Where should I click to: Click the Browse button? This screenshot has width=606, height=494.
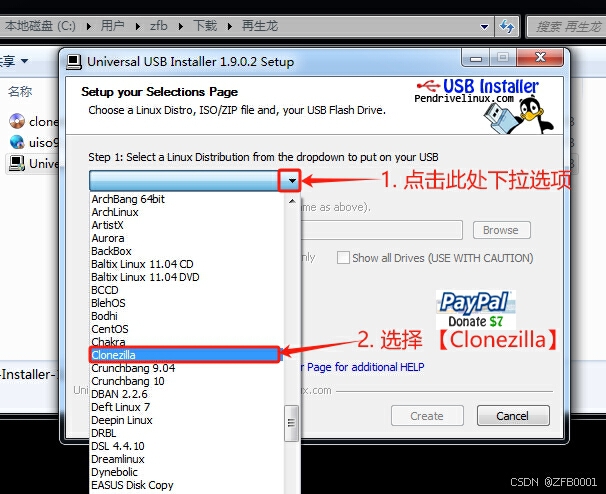point(501,230)
